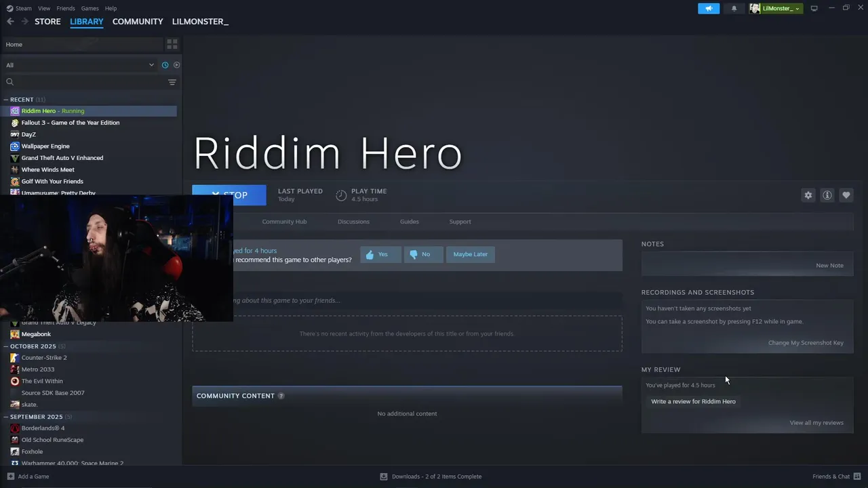Open Friends & Chat
The width and height of the screenshot is (868, 488).
[x=836, y=476]
